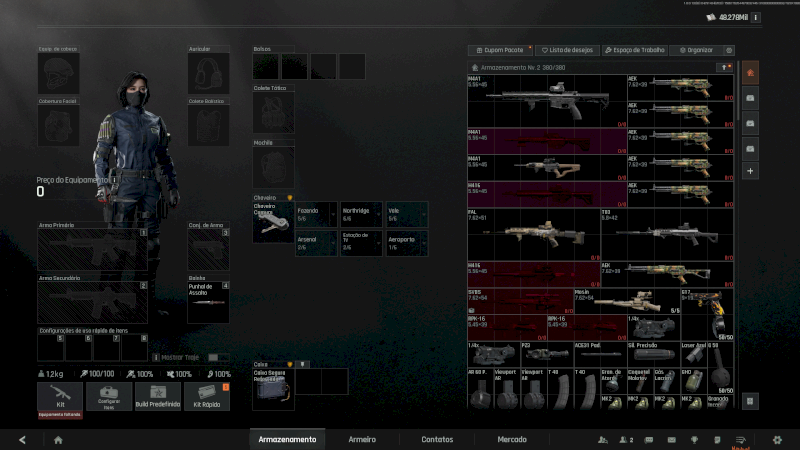Viewport: 800px width, 450px height.
Task: Open the Armazenamento tab
Action: [x=287, y=439]
